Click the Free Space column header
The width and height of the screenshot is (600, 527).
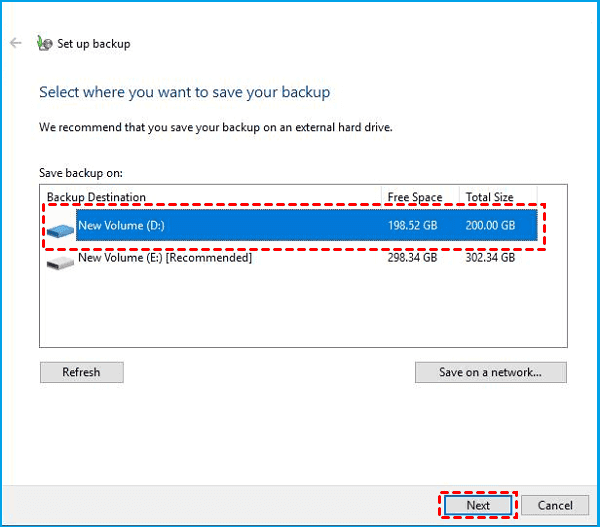click(x=412, y=197)
